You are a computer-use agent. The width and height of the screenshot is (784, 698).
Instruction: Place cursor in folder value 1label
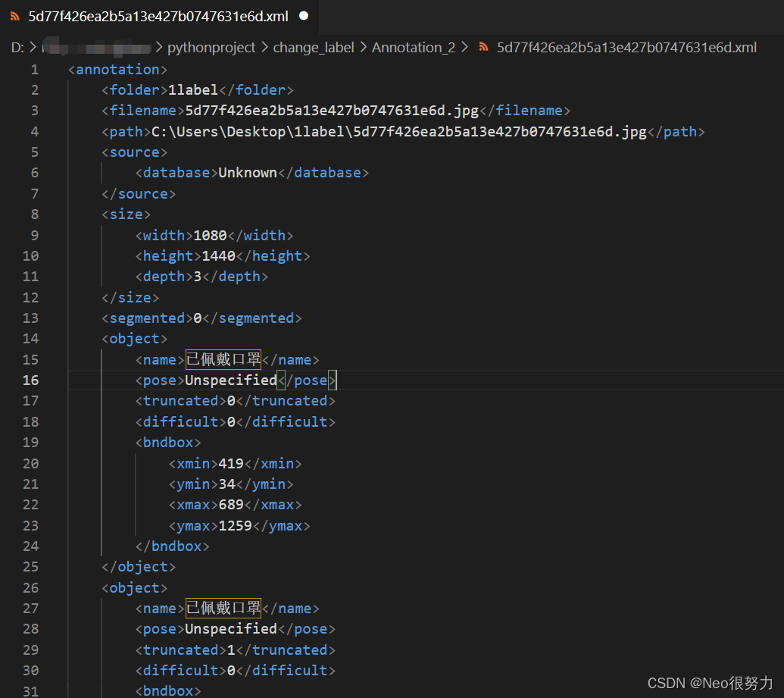(193, 90)
